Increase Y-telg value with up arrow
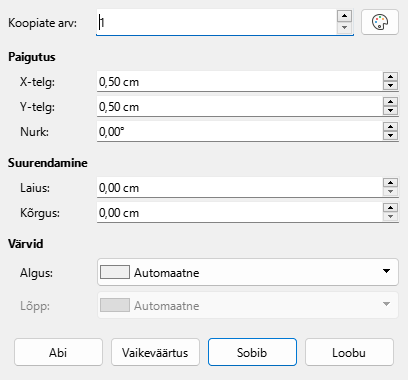The height and width of the screenshot is (380, 408). [x=390, y=102]
